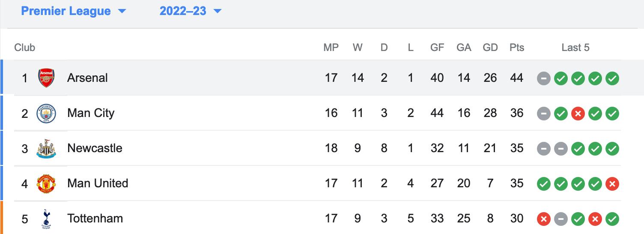Click the Last 5 column header
This screenshot has height=234, width=644.
click(575, 48)
